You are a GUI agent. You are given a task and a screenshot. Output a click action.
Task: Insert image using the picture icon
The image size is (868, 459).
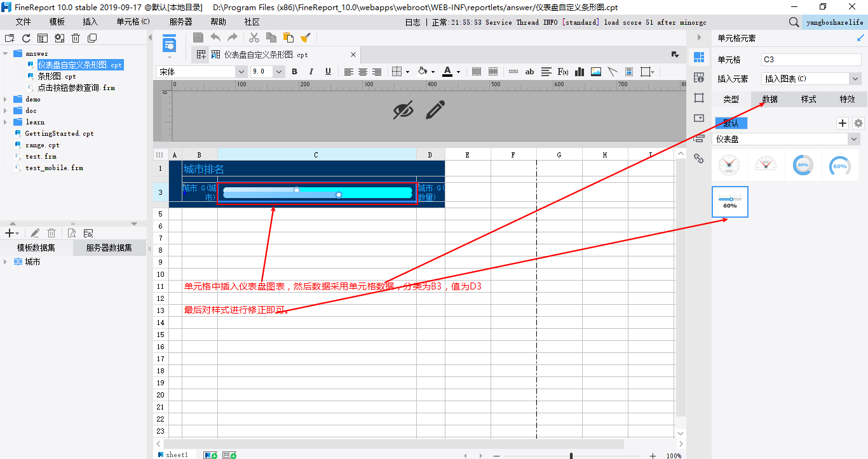coord(596,72)
